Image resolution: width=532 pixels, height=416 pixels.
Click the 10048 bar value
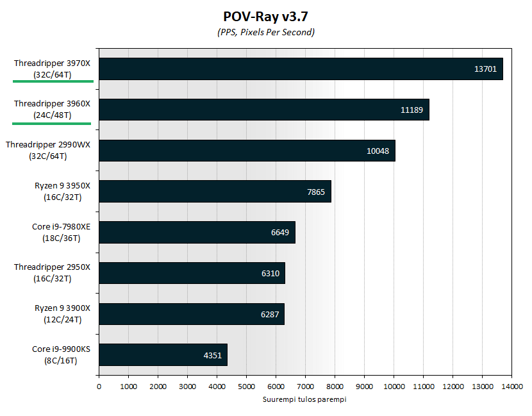click(x=378, y=151)
